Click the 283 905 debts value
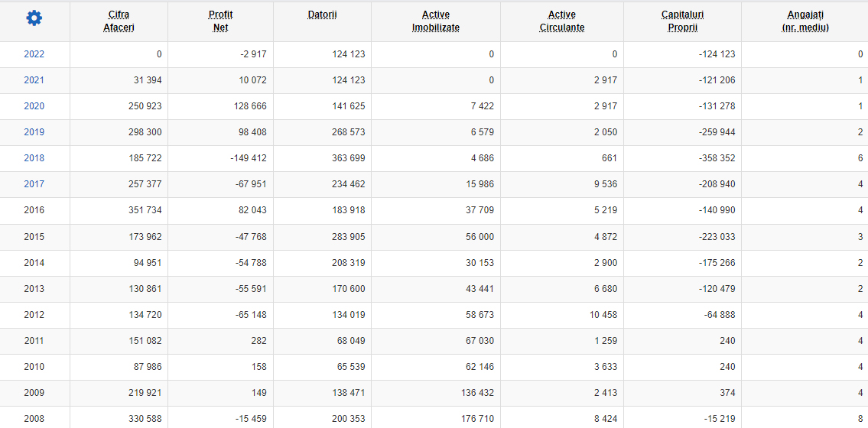 click(347, 237)
